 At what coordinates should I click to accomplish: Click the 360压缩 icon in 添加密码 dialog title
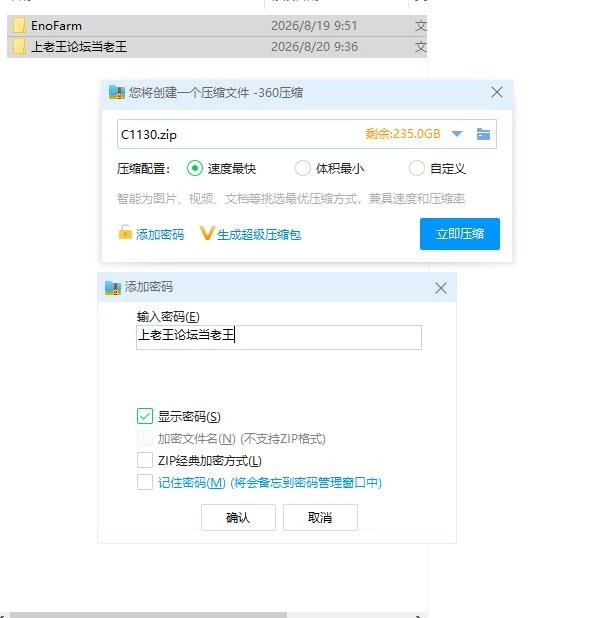coord(113,287)
